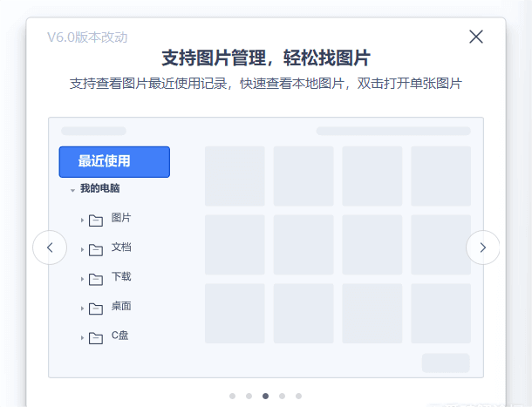This screenshot has width=532, height=407.
Task: Go to previous slide with left arrow
Action: pos(50,248)
